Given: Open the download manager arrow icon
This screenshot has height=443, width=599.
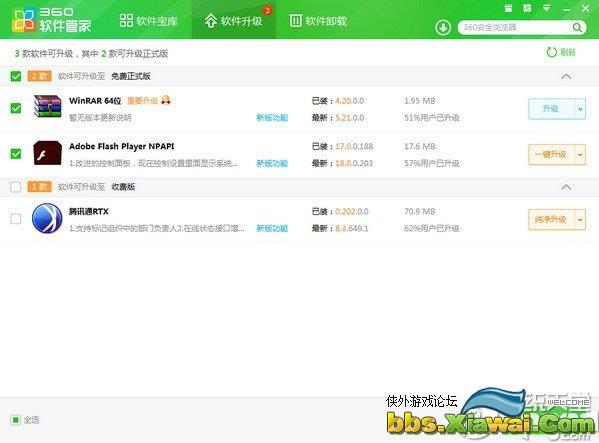Looking at the screenshot, I should 443,27.
